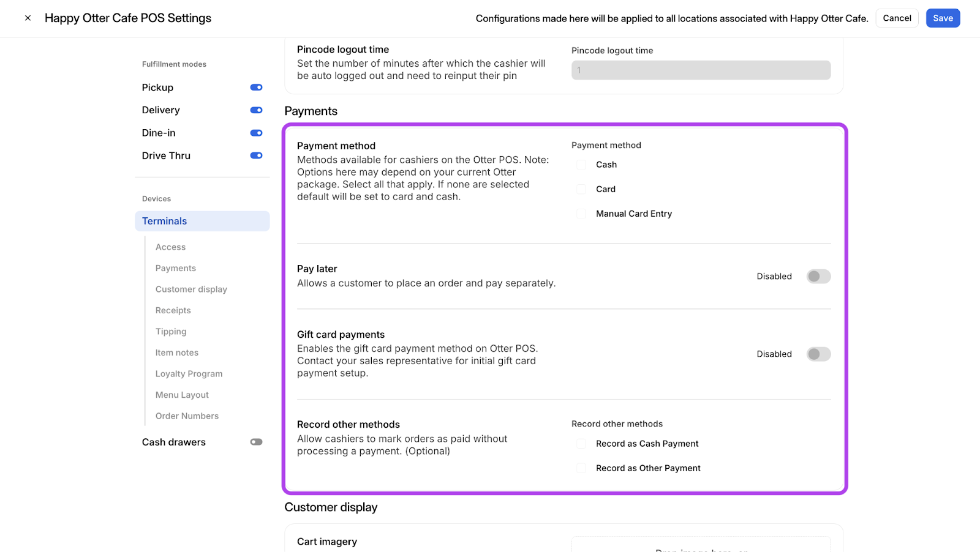Image resolution: width=980 pixels, height=552 pixels.
Task: Check the Card payment method
Action: 581,189
